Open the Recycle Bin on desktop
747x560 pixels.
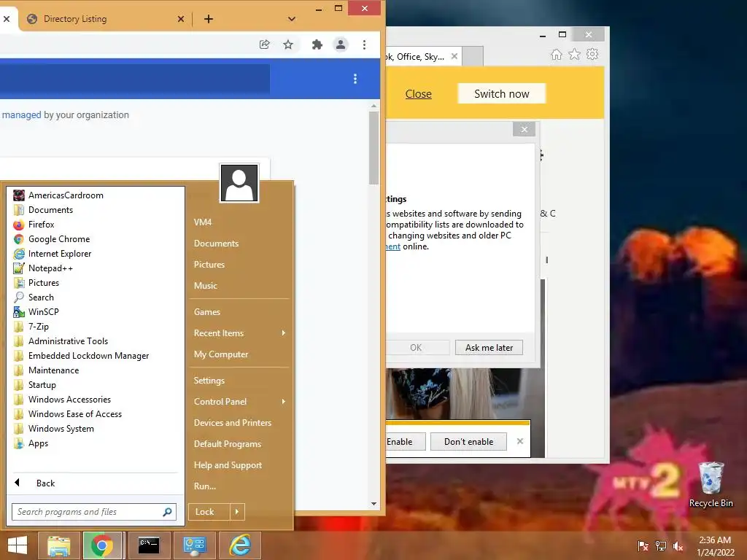click(x=711, y=484)
